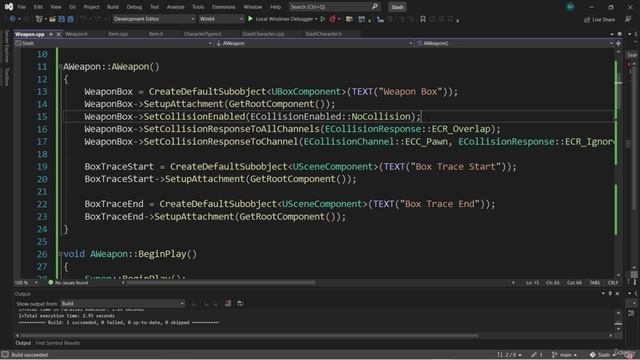Click the search magnifier icon
The image size is (640, 360).
tap(375, 7)
